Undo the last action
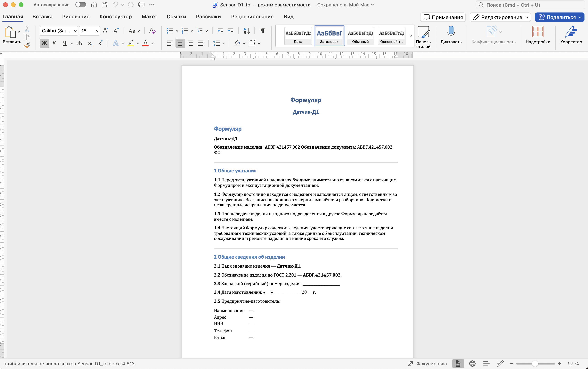588x369 pixels. [x=115, y=5]
